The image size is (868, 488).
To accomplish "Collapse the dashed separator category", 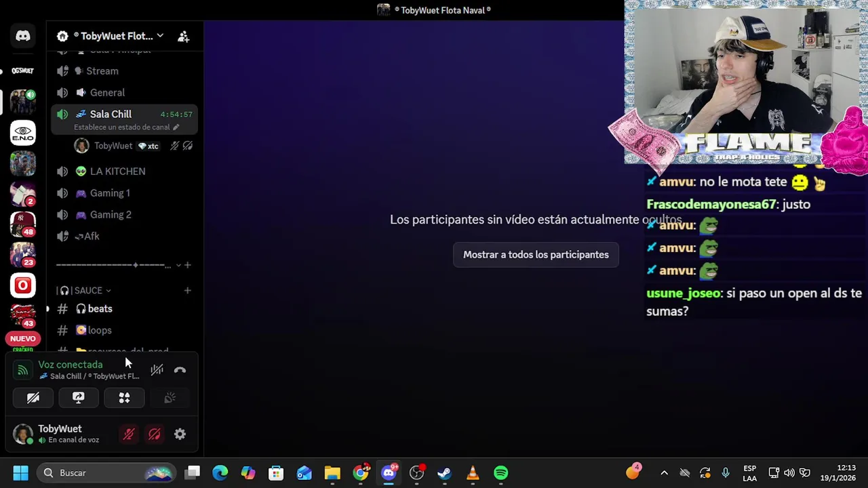I will (x=118, y=265).
